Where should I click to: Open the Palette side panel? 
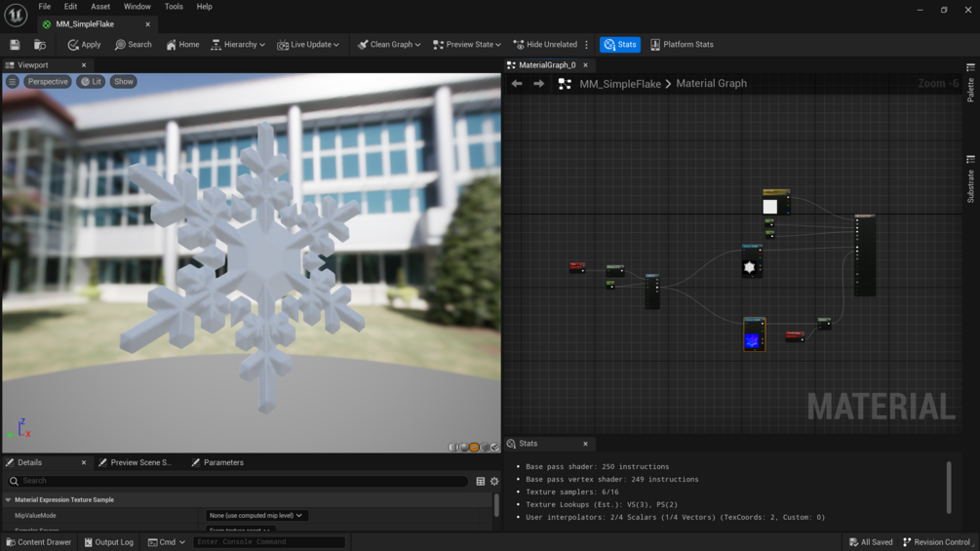pyautogui.click(x=970, y=83)
